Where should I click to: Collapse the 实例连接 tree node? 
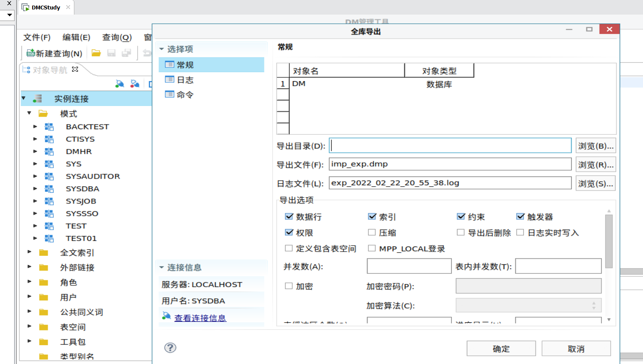[24, 98]
